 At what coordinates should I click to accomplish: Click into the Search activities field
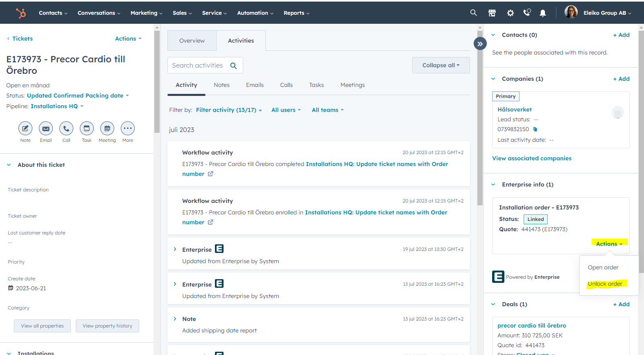pyautogui.click(x=199, y=66)
